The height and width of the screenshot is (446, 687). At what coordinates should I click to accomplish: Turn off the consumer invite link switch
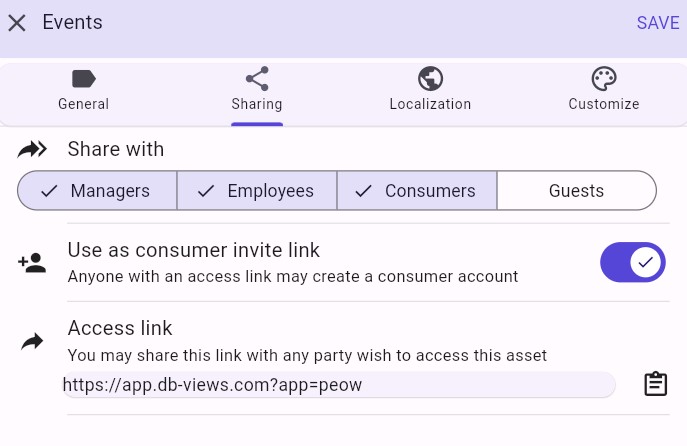click(632, 263)
